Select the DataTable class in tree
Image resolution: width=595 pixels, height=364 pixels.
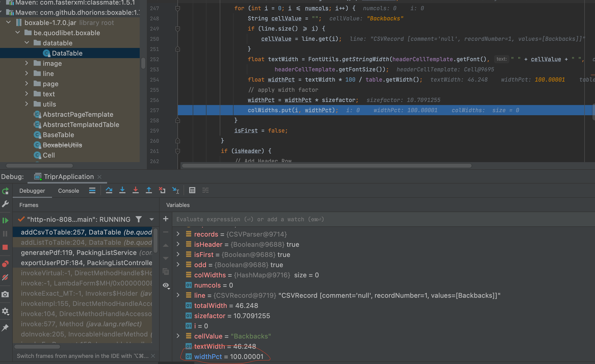67,53
